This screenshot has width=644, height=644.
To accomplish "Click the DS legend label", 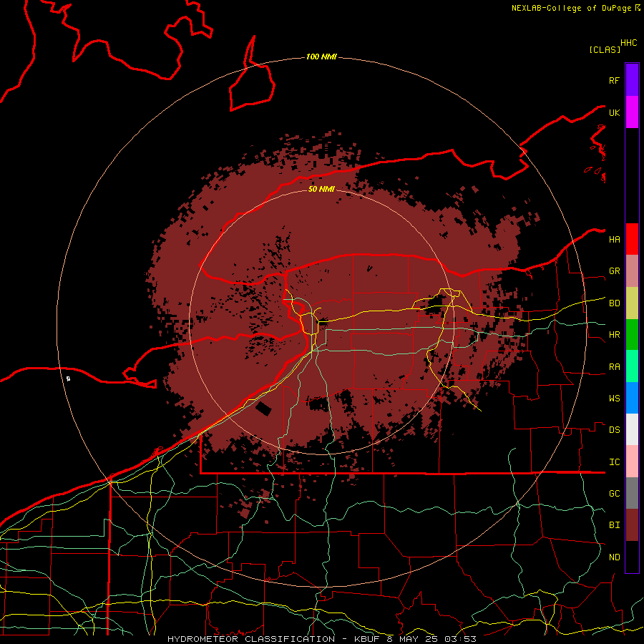I will point(614,429).
